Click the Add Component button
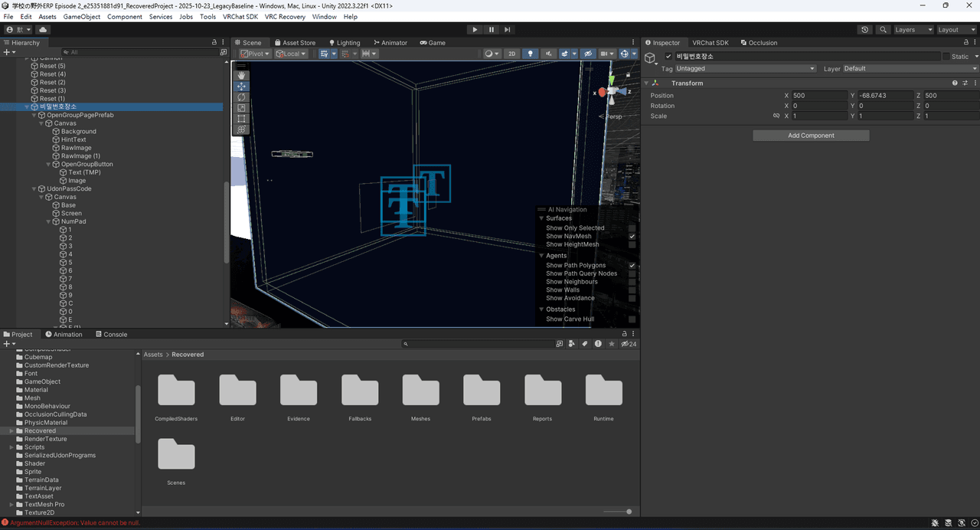The height and width of the screenshot is (530, 980). coord(811,136)
